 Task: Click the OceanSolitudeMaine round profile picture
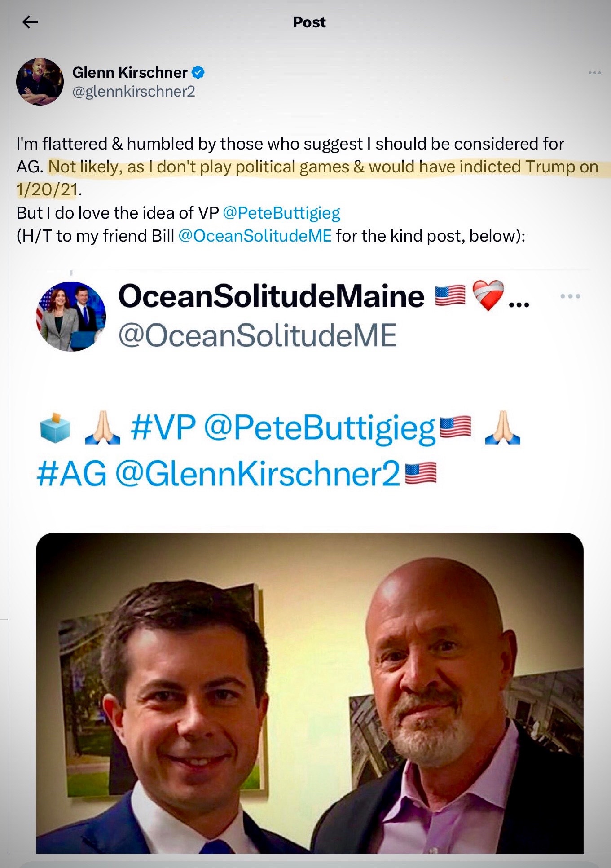click(x=71, y=317)
